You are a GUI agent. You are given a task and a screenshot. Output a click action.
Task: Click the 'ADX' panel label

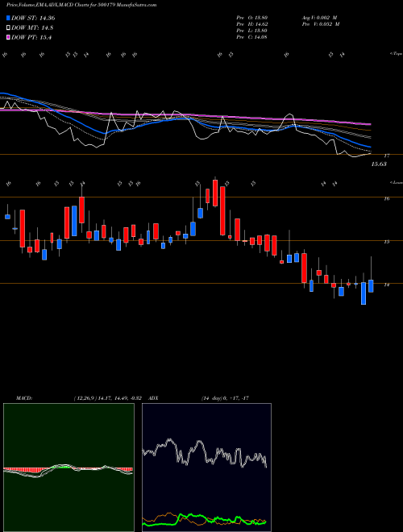click(153, 398)
